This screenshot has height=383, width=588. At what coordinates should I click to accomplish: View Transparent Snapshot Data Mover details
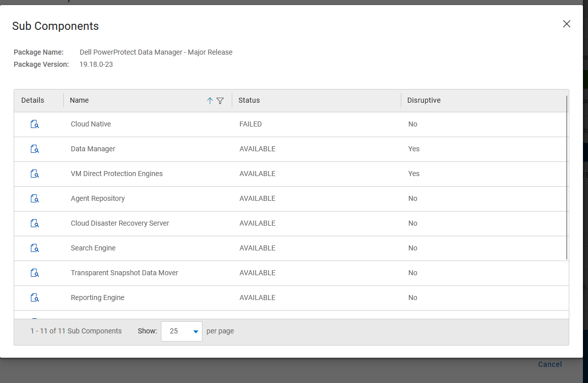34,273
